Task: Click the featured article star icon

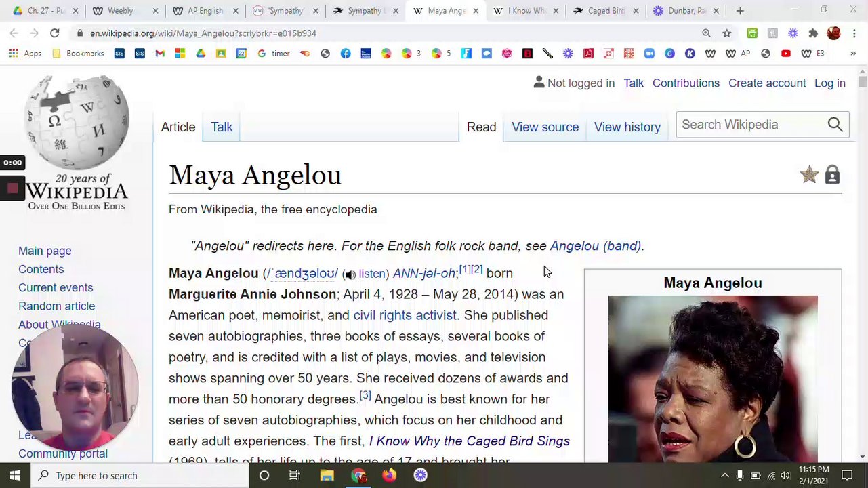Action: coord(809,175)
